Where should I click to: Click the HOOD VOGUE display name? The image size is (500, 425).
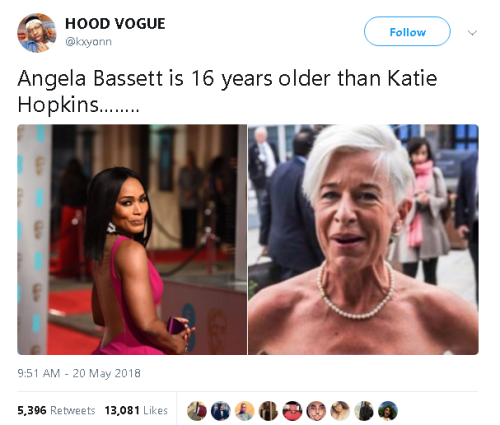coord(115,24)
